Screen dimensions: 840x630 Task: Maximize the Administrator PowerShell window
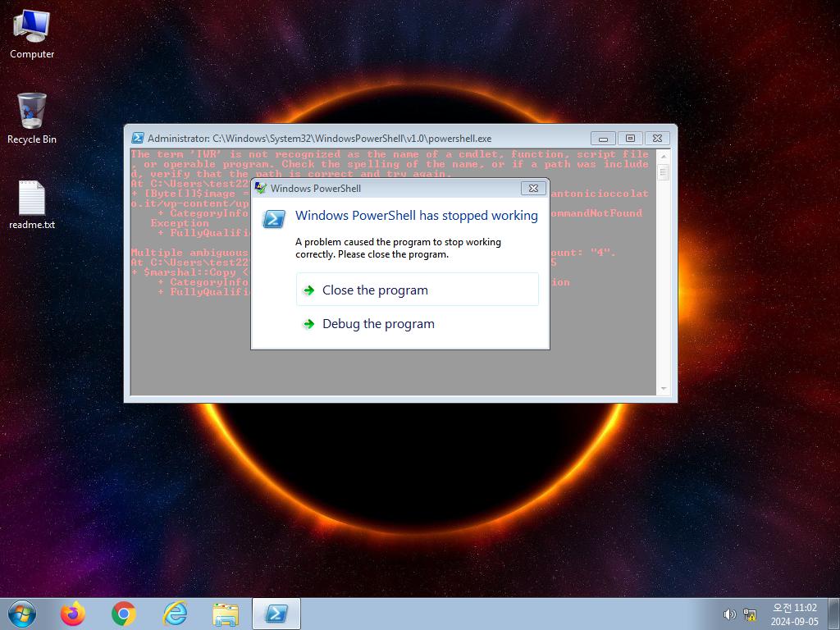[x=630, y=138]
